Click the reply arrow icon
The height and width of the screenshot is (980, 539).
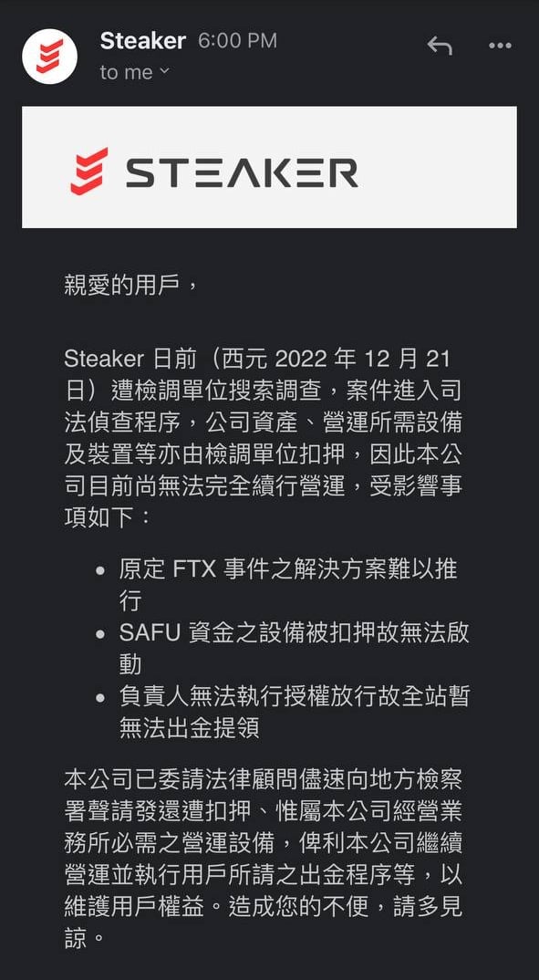(439, 45)
